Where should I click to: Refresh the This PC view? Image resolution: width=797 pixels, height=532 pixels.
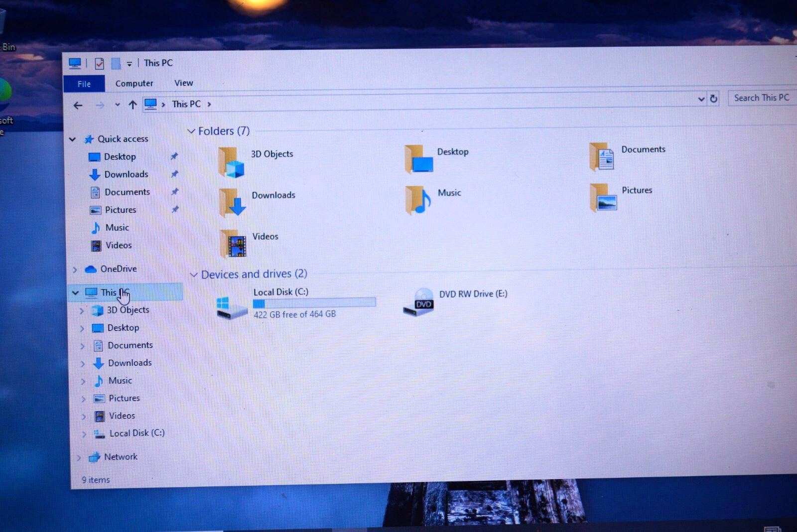point(713,99)
